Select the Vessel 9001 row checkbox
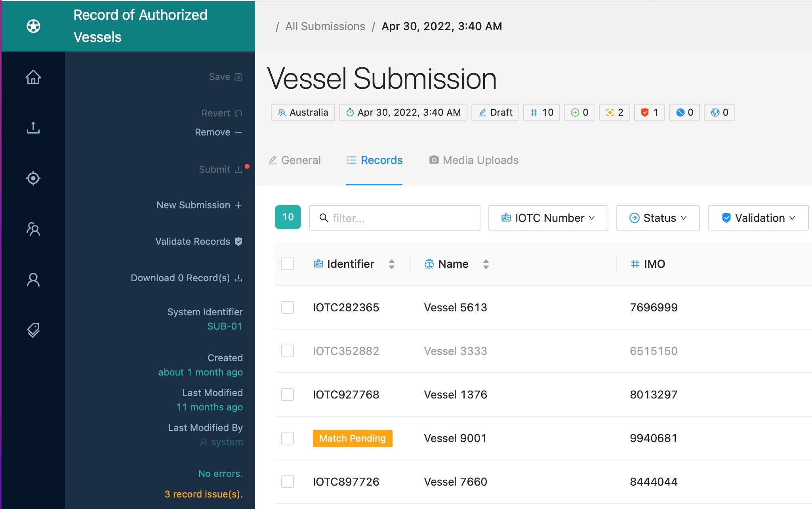812x509 pixels. point(288,438)
